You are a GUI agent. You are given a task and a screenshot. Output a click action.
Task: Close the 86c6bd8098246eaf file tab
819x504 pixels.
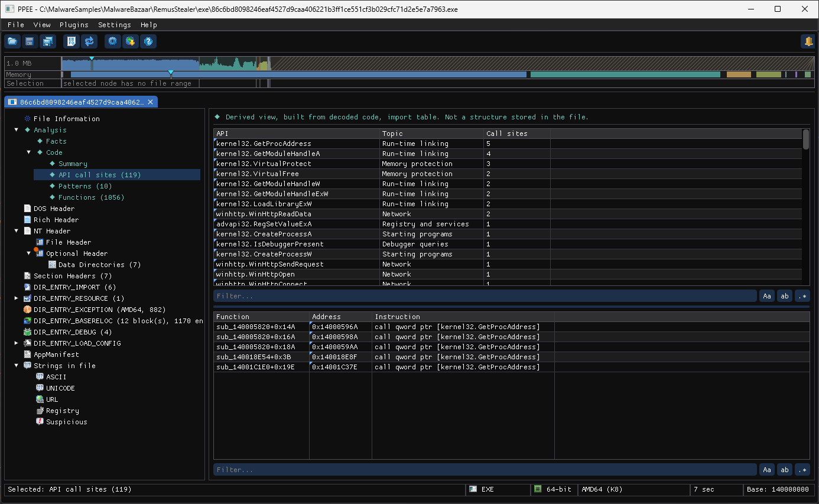tap(151, 102)
